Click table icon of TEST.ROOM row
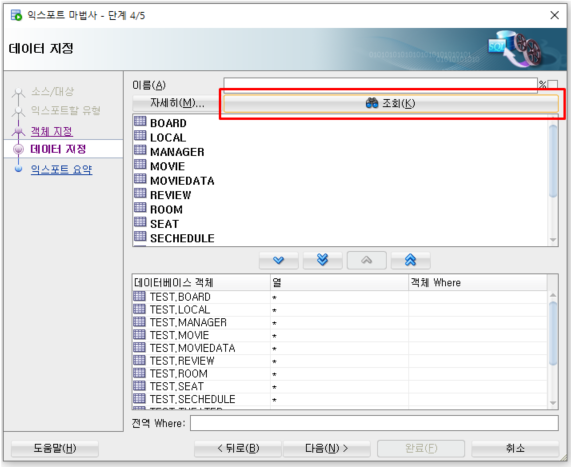Image resolution: width=571 pixels, height=467 pixels. 139,372
